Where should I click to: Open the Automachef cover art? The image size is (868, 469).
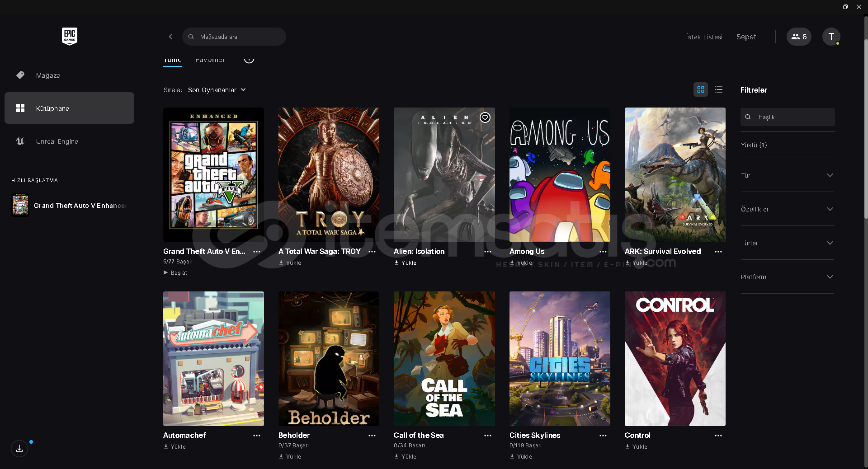coord(213,359)
